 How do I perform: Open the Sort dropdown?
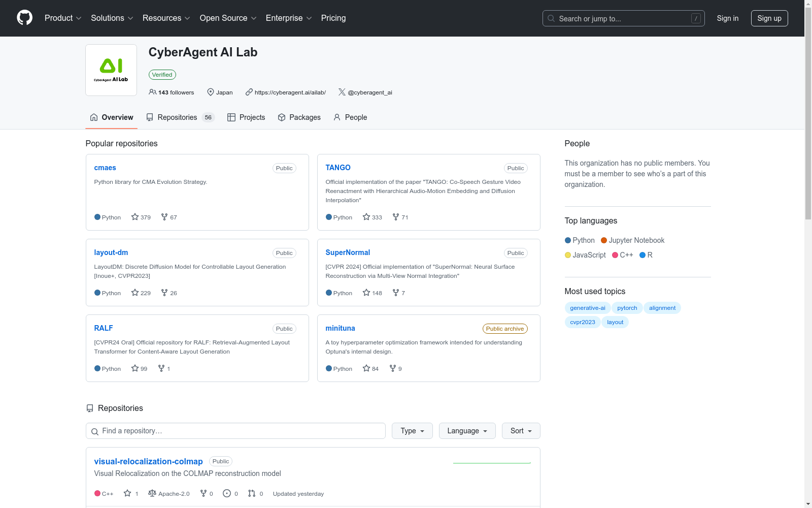point(521,431)
